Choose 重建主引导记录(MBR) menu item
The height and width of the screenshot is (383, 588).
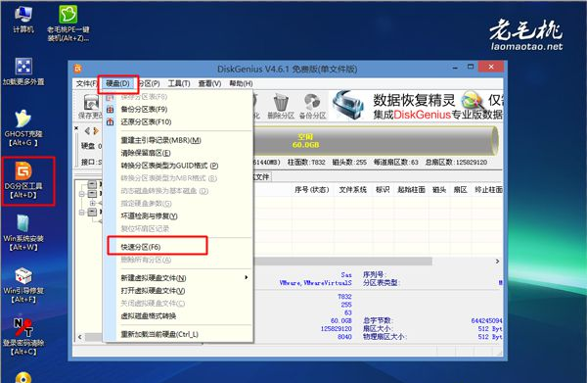pos(160,140)
